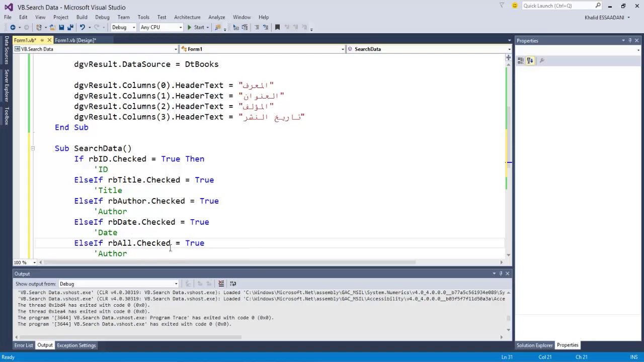This screenshot has width=644, height=362.
Task: Send feedback using the smiley icon
Action: tap(515, 6)
